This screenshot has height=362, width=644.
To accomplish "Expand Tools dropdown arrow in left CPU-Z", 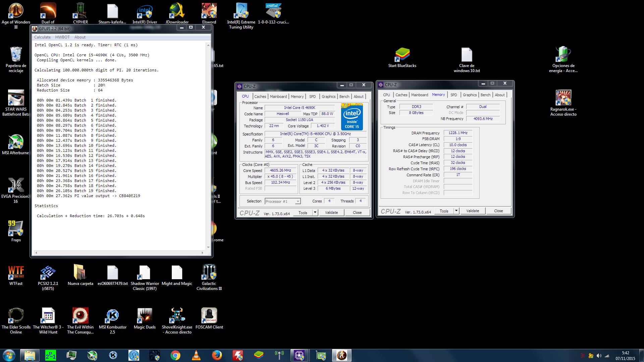I will pos(315,213).
